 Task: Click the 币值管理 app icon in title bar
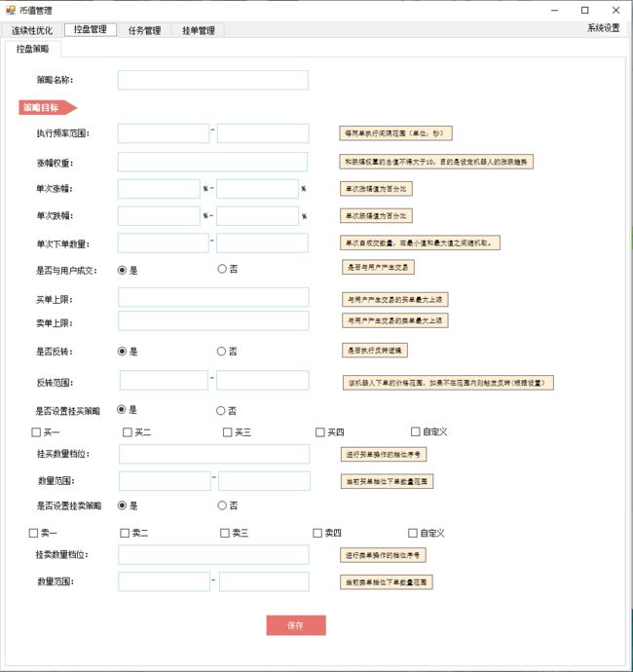click(x=11, y=10)
